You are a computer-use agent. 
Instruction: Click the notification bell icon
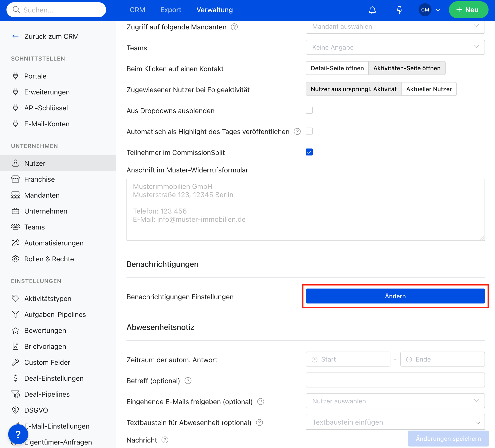click(372, 10)
